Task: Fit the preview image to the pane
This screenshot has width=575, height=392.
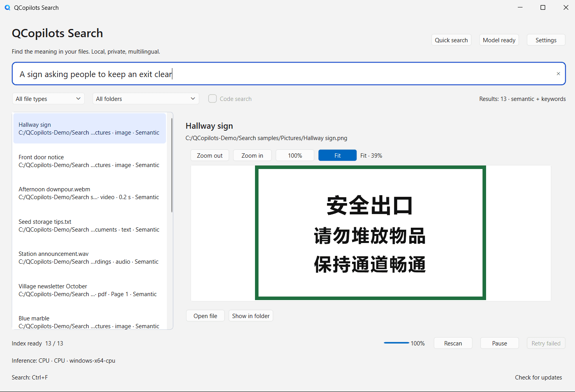Action: 338,155
